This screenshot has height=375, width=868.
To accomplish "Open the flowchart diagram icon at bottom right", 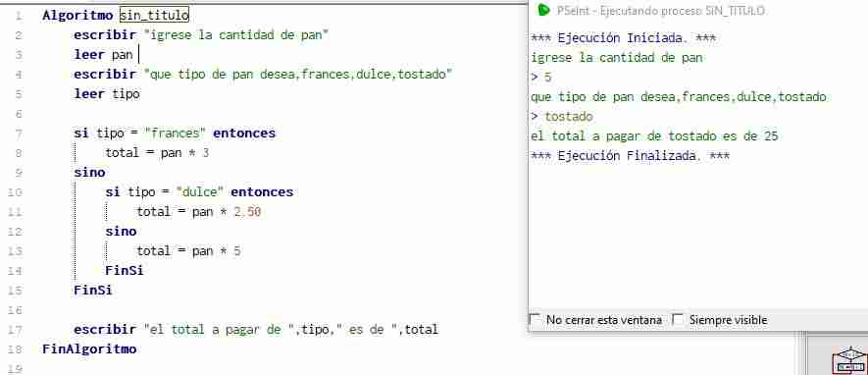I will [x=850, y=360].
